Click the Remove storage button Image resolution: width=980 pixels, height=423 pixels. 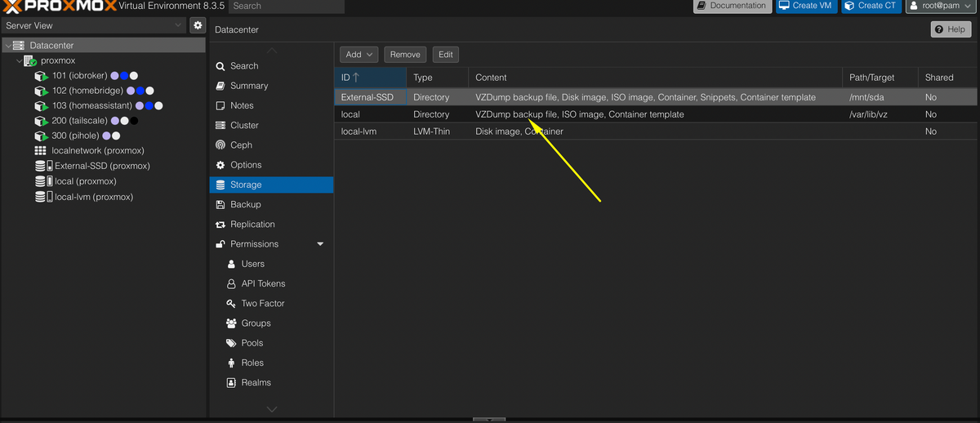click(x=405, y=55)
